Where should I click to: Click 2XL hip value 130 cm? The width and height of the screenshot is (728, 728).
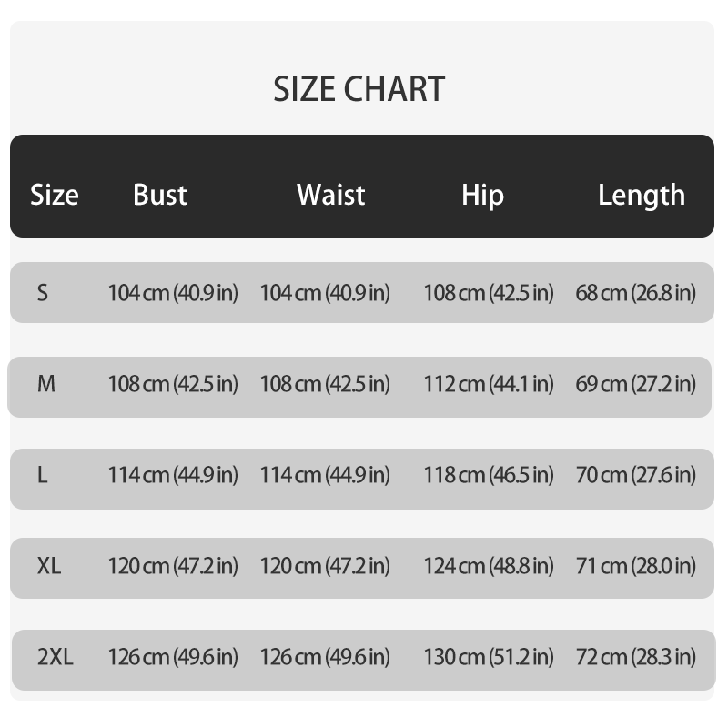click(x=489, y=657)
